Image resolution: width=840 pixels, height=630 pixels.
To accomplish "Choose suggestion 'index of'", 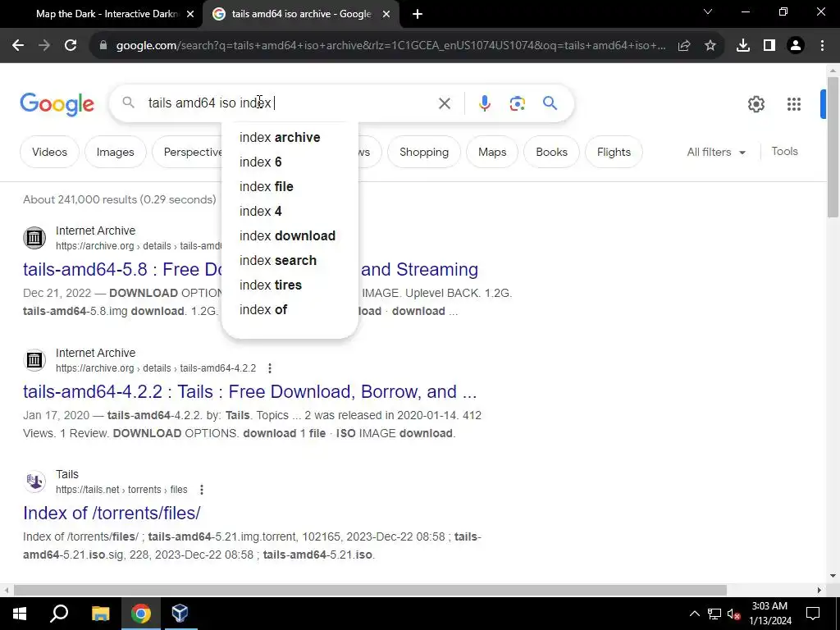I will tap(290, 310).
